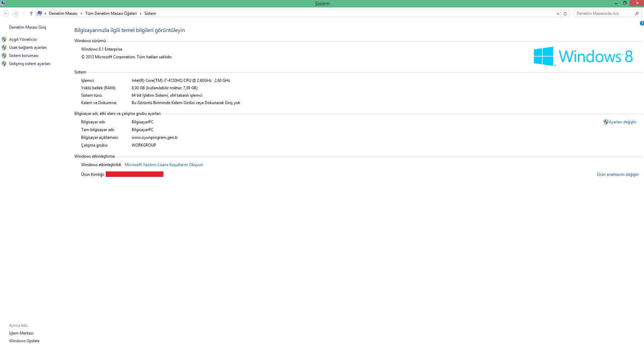Read Microsoft Yazılımı Lisans Koşullarını Okuyun link
Image resolution: width=644 pixels, height=349 pixels.
[164, 165]
